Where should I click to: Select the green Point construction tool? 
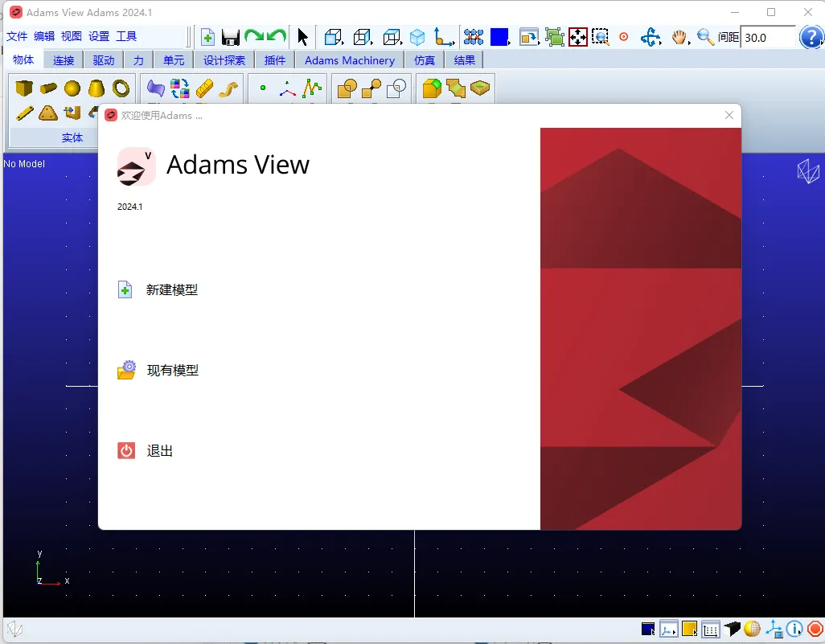tap(263, 88)
